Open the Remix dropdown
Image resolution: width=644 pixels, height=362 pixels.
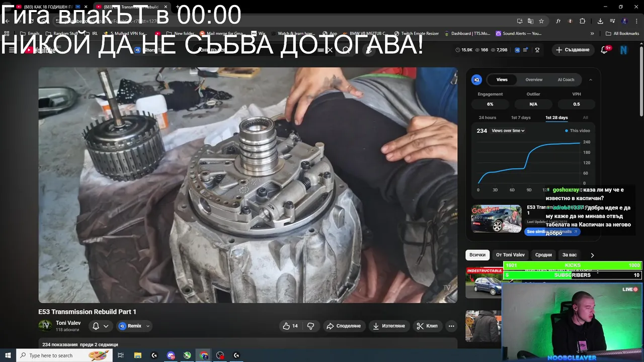[134, 326]
